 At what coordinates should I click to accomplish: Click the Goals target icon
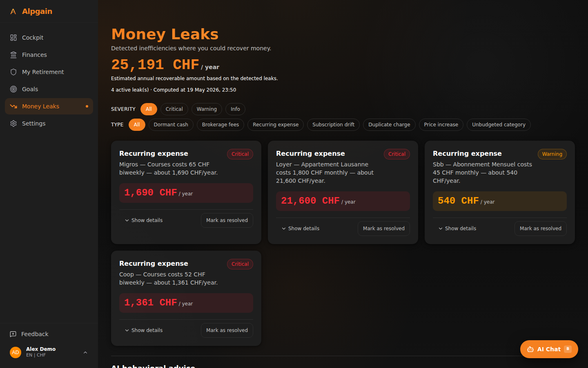[13, 89]
